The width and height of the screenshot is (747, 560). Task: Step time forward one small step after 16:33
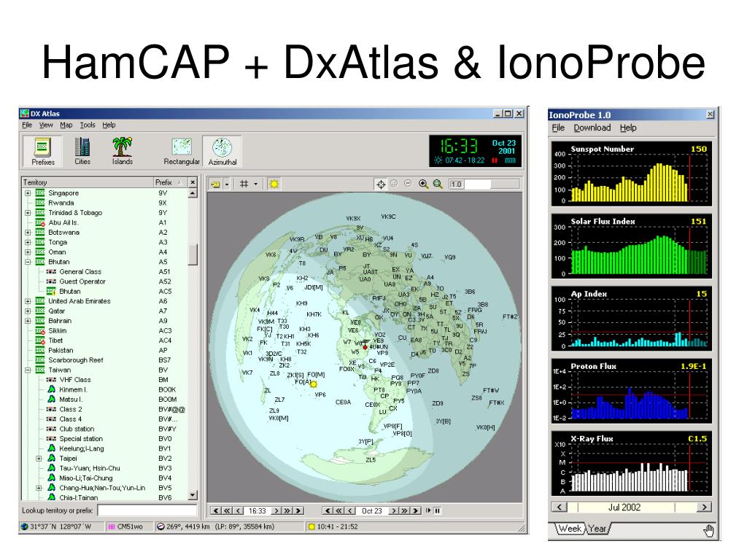(276, 511)
